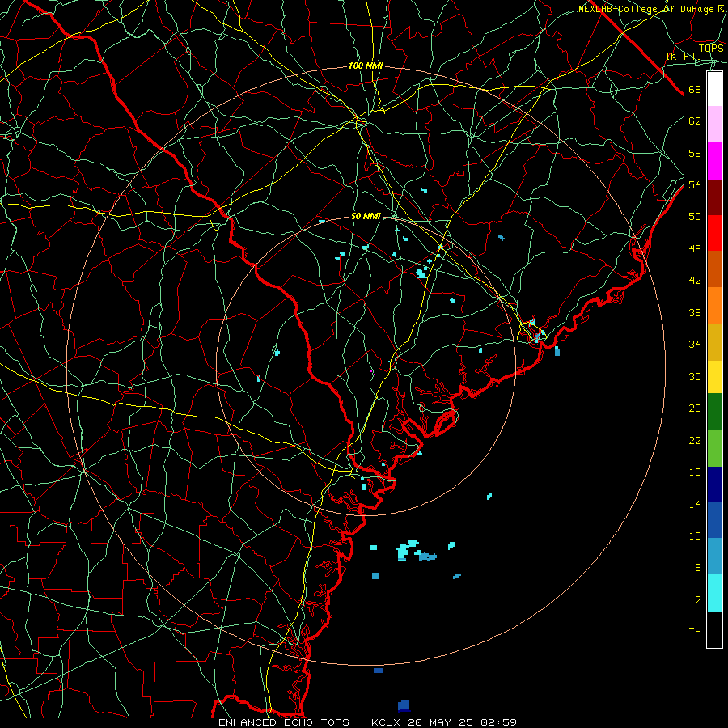Click the legend value 6
This screenshot has width=728, height=728.
click(697, 568)
